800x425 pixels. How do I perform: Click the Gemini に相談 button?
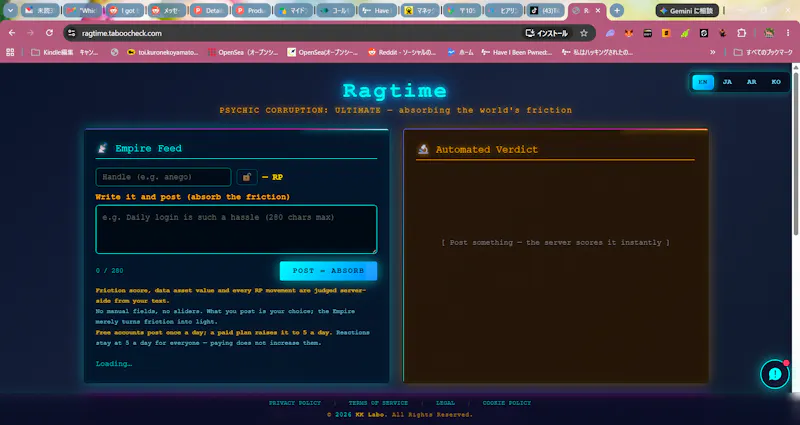tap(687, 10)
